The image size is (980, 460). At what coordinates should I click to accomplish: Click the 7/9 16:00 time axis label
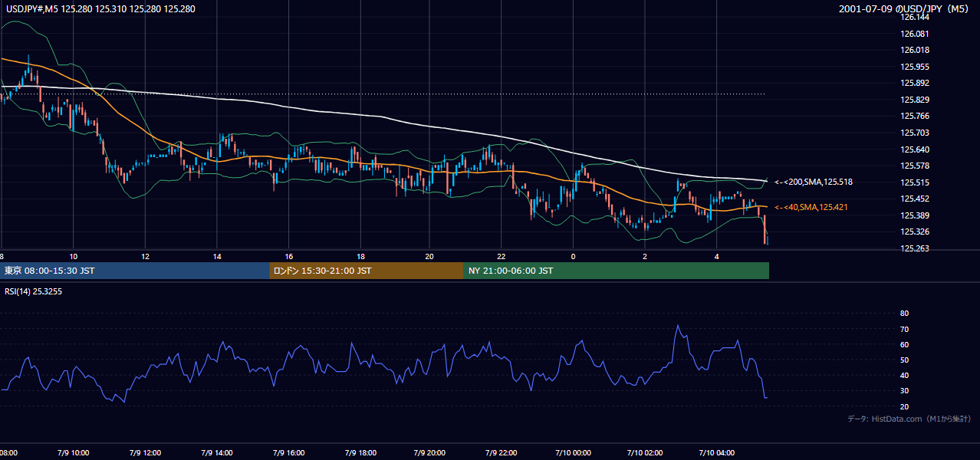288,453
